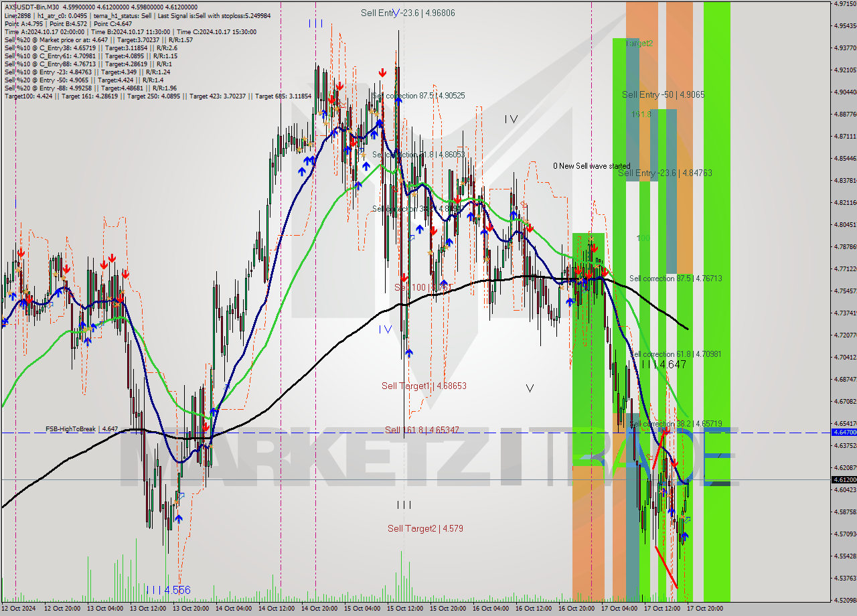Screen dimensions: 857x616
Task: Click 'Sell %20 @ Market price' line
Action: coord(98,40)
